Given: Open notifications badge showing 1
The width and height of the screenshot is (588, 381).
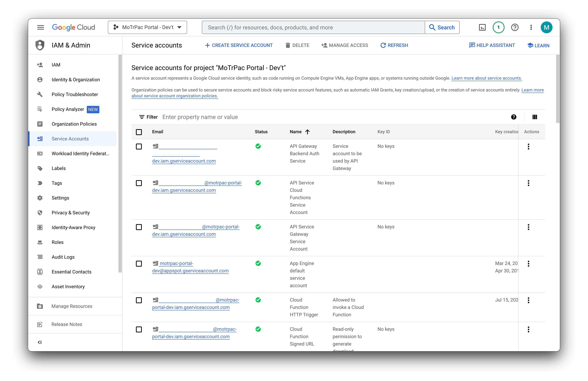Looking at the screenshot, I should (x=498, y=27).
